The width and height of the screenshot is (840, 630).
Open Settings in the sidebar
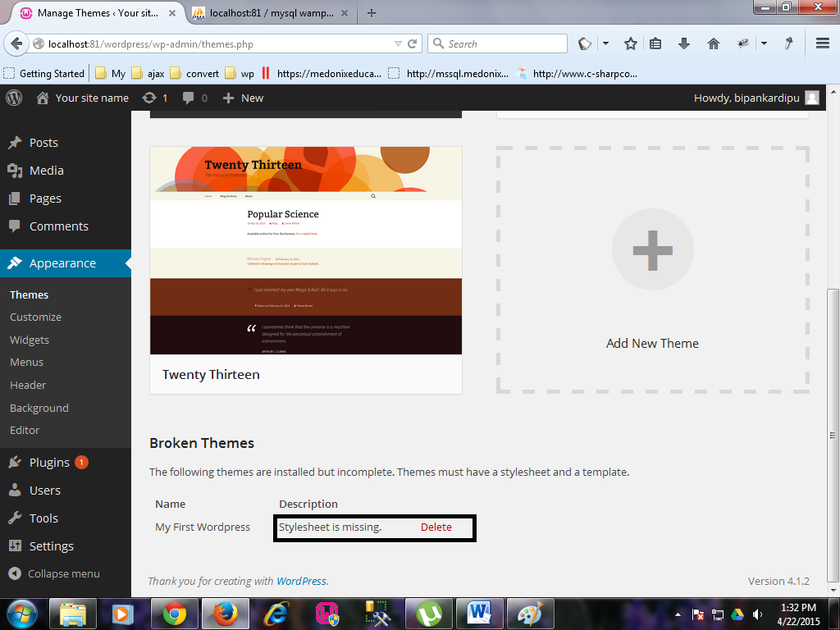pos(52,546)
